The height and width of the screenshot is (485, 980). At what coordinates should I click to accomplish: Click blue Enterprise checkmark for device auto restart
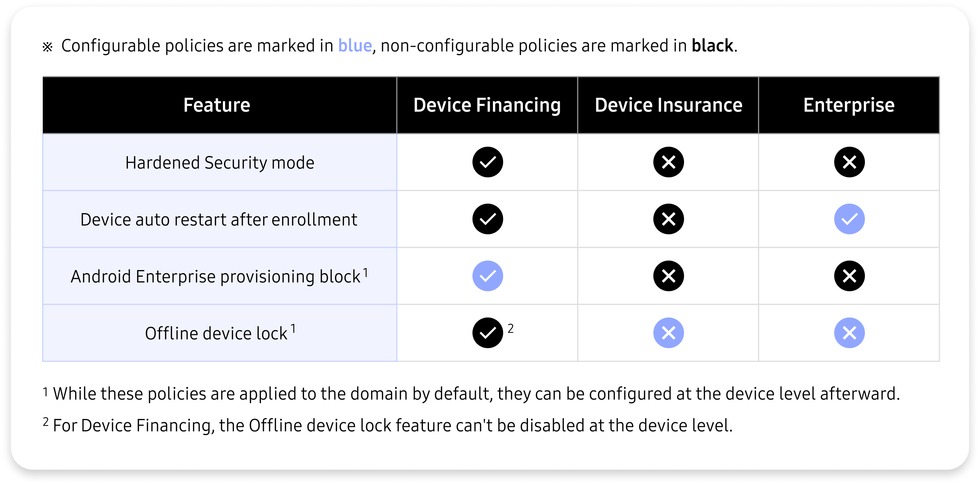849,219
